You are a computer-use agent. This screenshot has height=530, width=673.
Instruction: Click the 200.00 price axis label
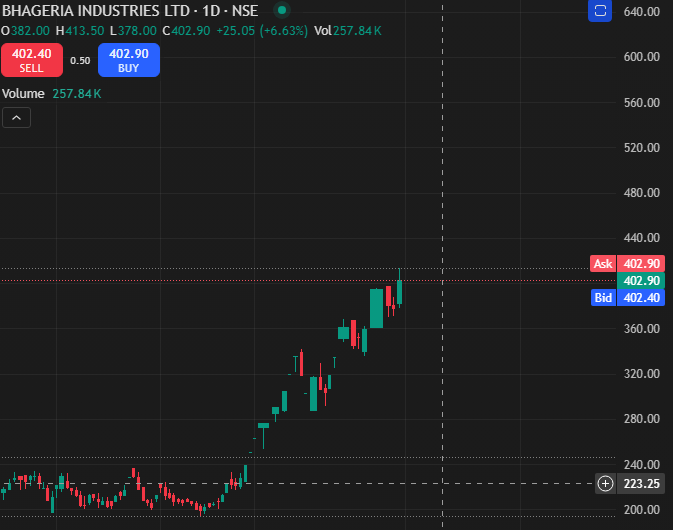pos(642,510)
